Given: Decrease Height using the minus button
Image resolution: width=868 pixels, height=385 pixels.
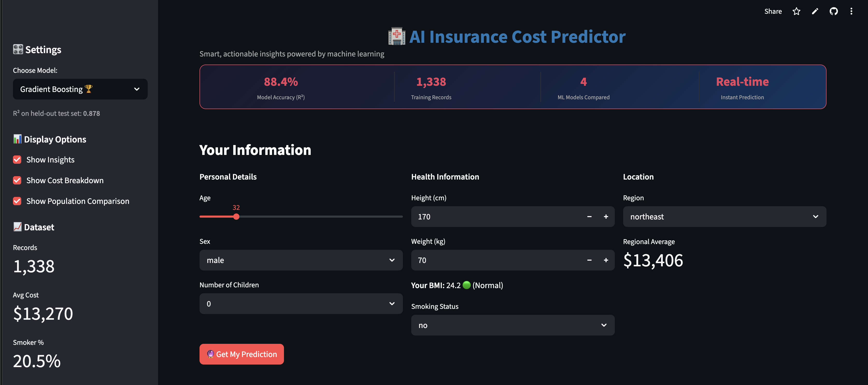Looking at the screenshot, I should [x=589, y=217].
